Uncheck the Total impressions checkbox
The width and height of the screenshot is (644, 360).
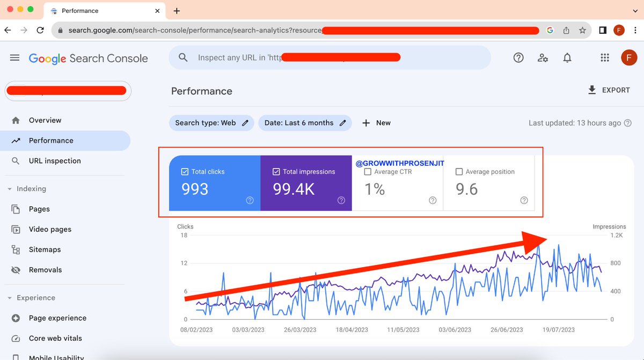(276, 172)
